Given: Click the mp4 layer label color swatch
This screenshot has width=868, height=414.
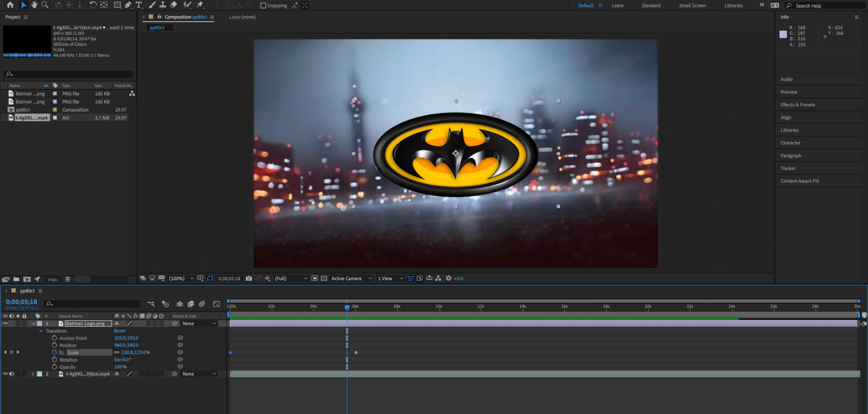Looking at the screenshot, I should [39, 374].
